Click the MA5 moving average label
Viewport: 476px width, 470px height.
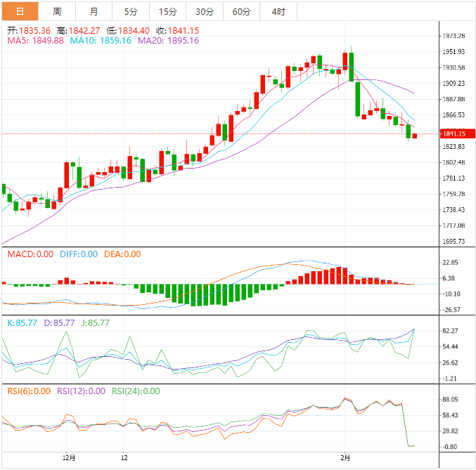[35, 41]
